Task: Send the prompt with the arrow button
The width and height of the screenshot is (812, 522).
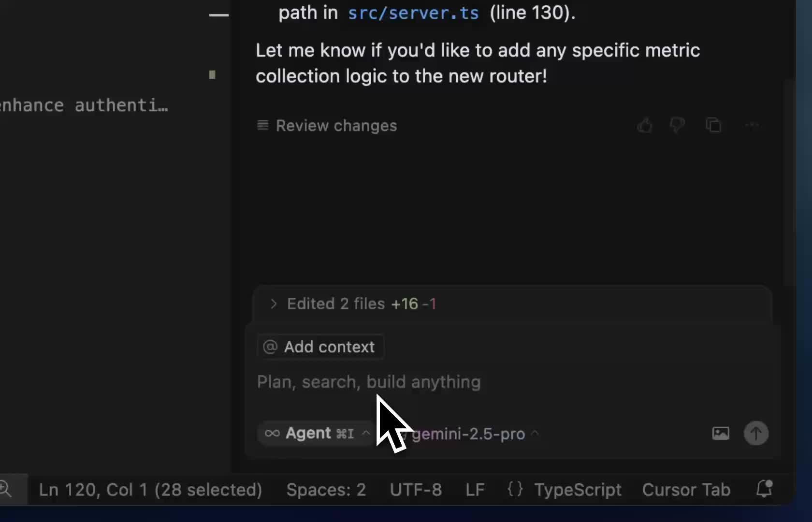Action: [756, 433]
